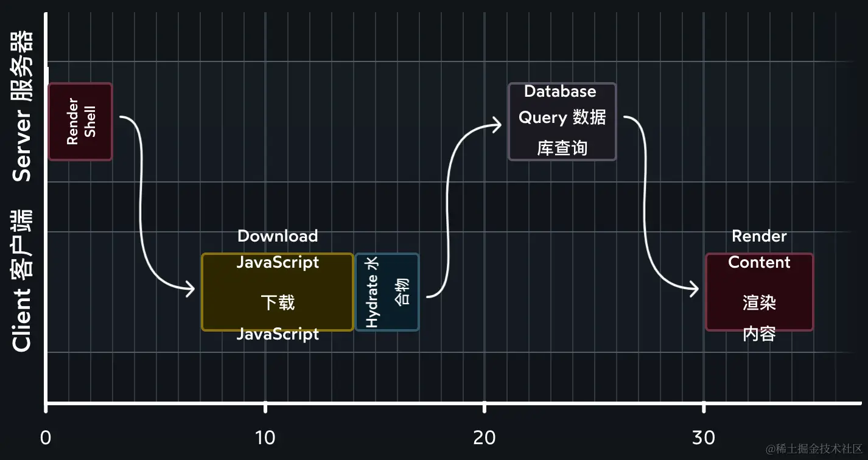The image size is (868, 460).
Task: Click the Render label above the content block
Action: 758,236
